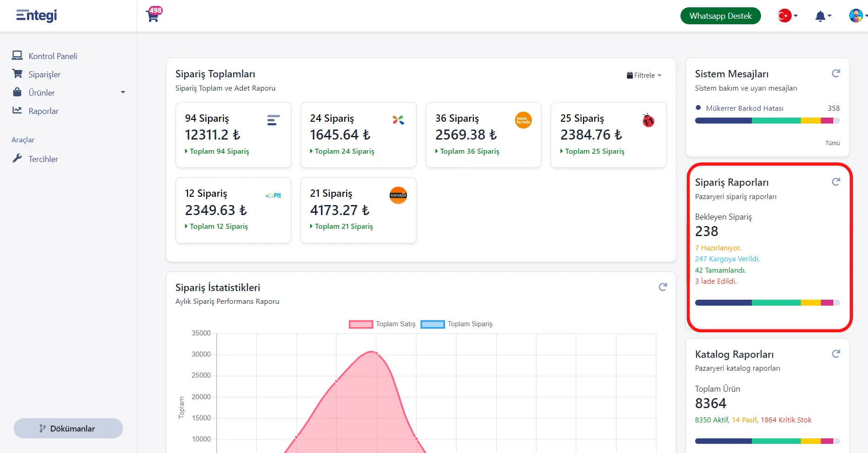Viewport: 868px width, 453px height.
Task: Click the Tercihler wrench icon
Action: pyautogui.click(x=17, y=158)
